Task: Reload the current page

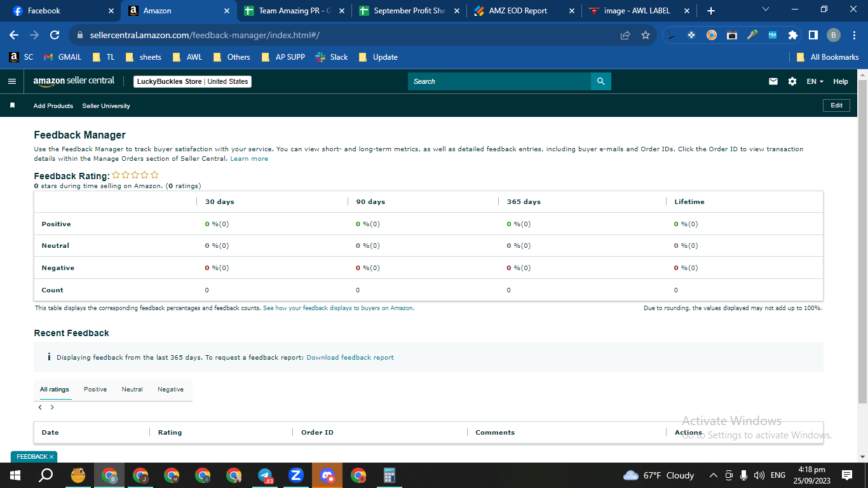Action: (x=55, y=36)
